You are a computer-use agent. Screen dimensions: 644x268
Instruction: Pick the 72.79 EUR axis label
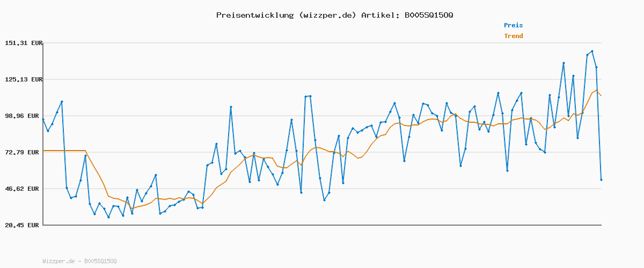pos(24,152)
